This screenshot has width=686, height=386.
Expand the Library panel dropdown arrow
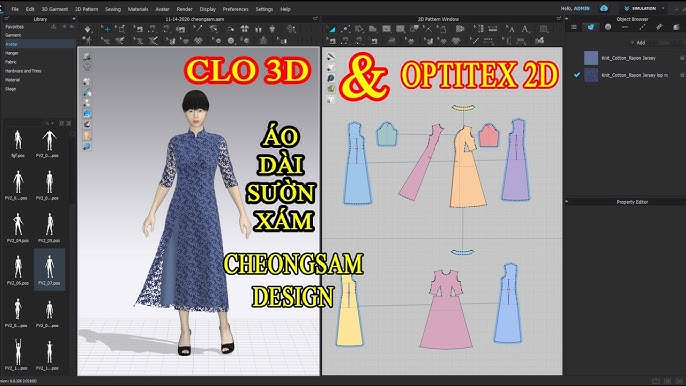tap(74, 19)
